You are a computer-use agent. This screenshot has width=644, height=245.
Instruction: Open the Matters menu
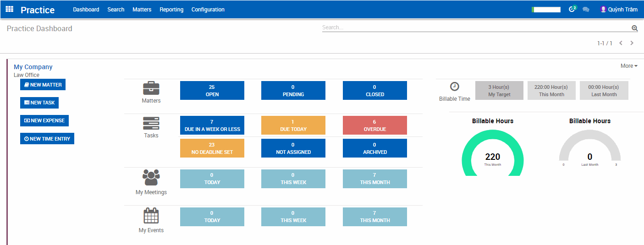coord(142,10)
